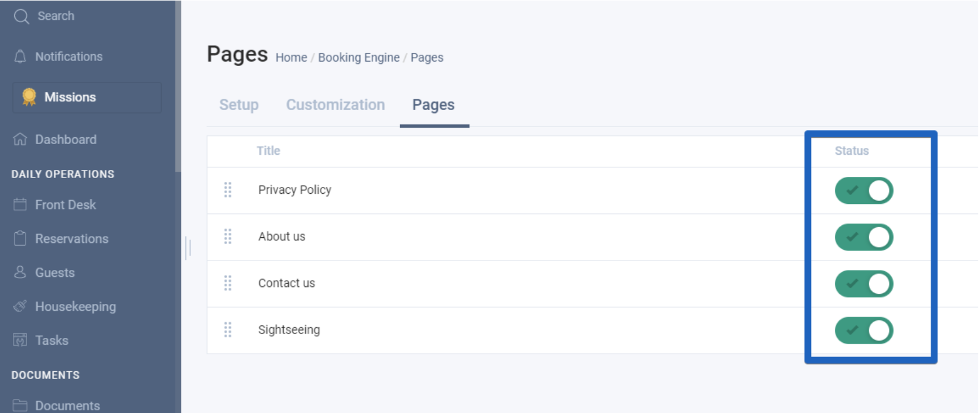The image size is (980, 413).
Task: Click the Booking Engine breadcrumb link
Action: (359, 58)
